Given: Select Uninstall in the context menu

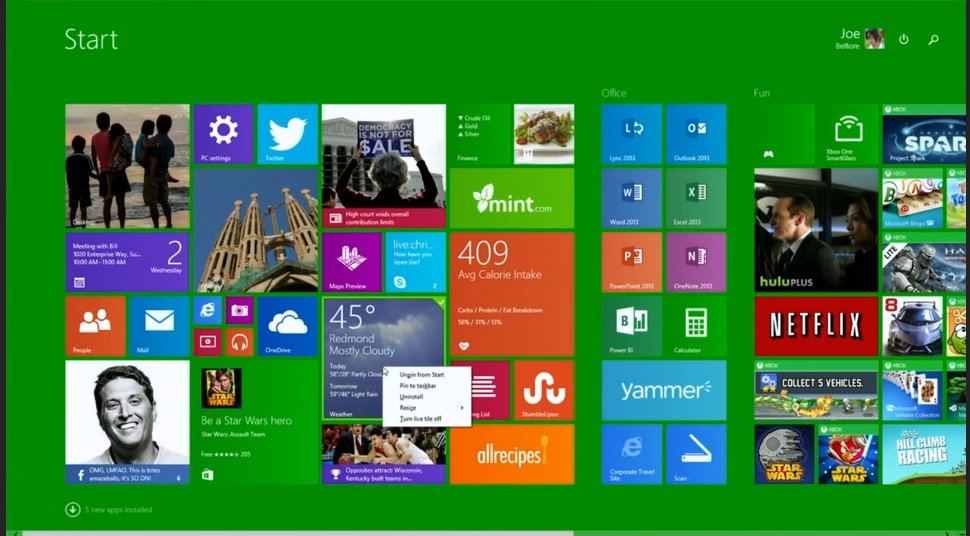Looking at the screenshot, I should [x=411, y=397].
